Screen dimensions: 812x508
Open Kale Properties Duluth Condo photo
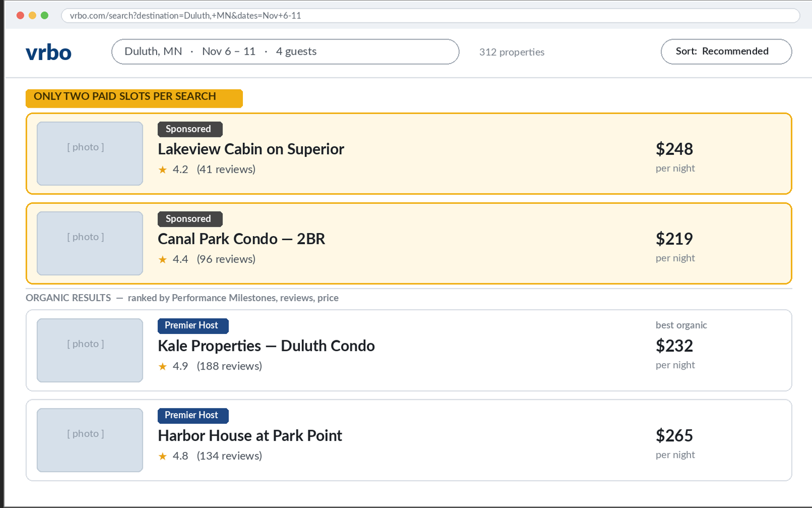90,350
